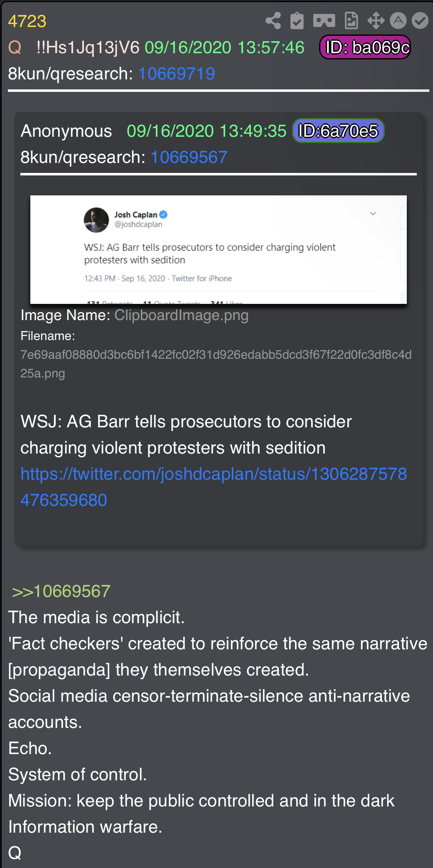Tap the orange Q author label

tap(15, 47)
